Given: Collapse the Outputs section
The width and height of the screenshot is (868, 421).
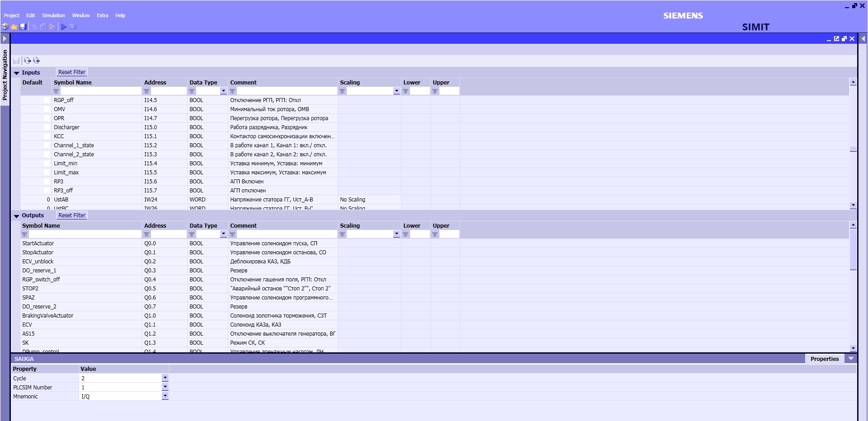Looking at the screenshot, I should tap(17, 216).
